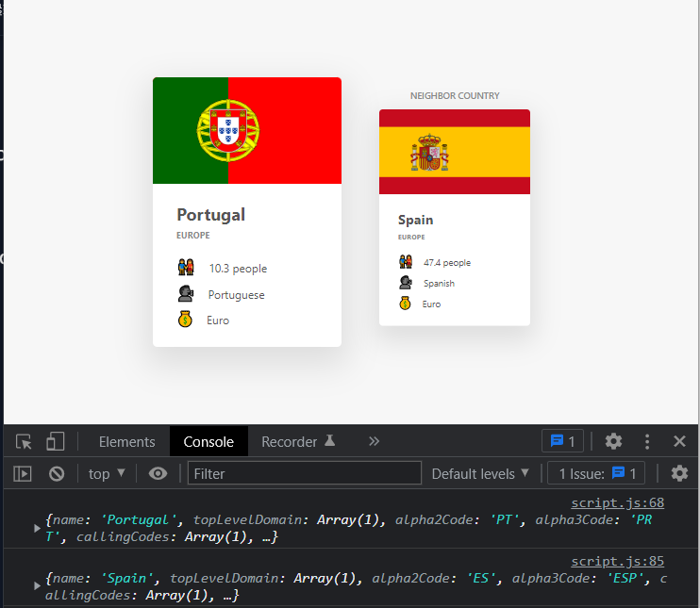
Task: Click the 1 Issue link
Action: (596, 473)
